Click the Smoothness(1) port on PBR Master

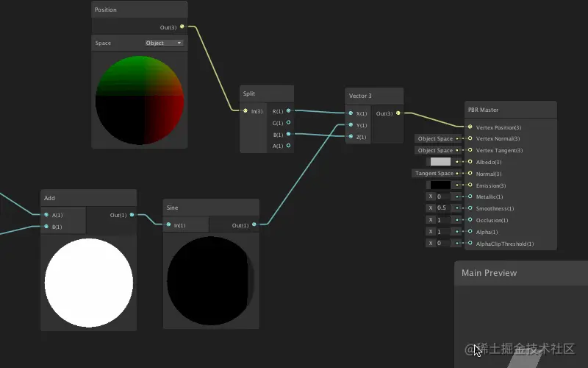tap(470, 208)
